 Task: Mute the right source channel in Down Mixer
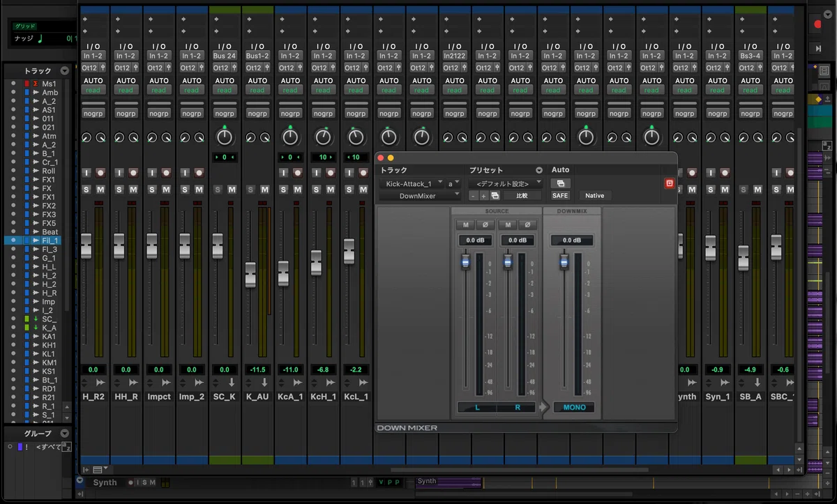[507, 224]
